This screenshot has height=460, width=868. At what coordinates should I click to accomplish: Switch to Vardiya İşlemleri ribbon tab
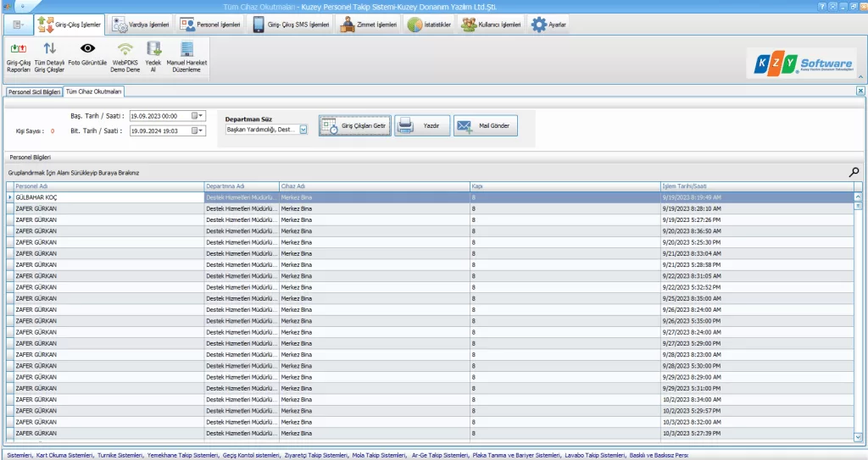pos(141,25)
